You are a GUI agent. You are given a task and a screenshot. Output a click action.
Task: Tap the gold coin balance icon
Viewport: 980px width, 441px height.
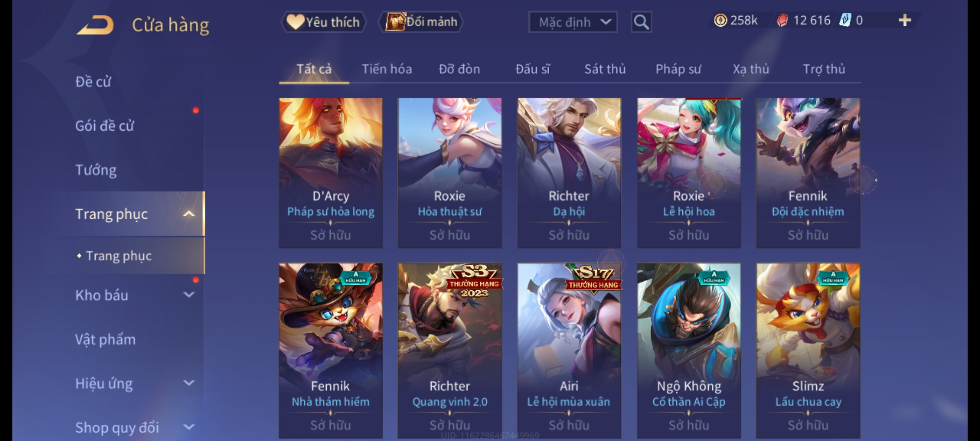tap(720, 20)
